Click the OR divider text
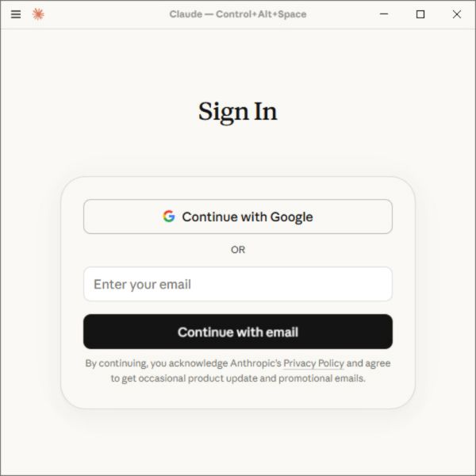The image size is (476, 476). point(238,250)
